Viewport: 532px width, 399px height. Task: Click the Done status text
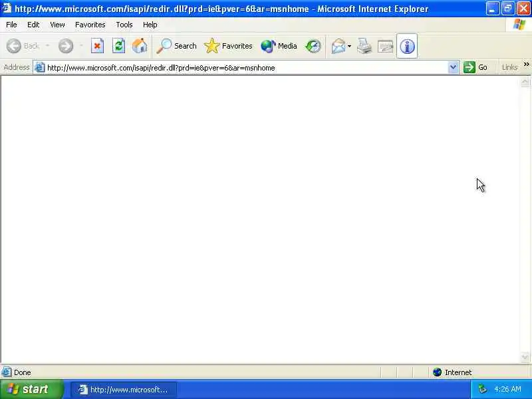(x=23, y=372)
